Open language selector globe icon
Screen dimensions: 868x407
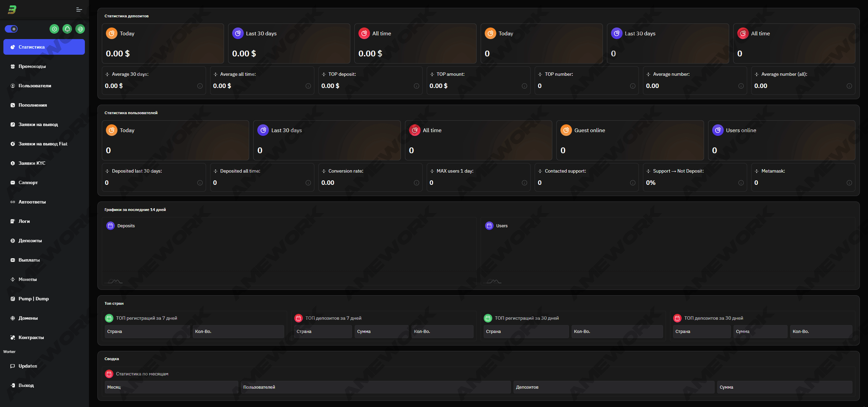80,29
